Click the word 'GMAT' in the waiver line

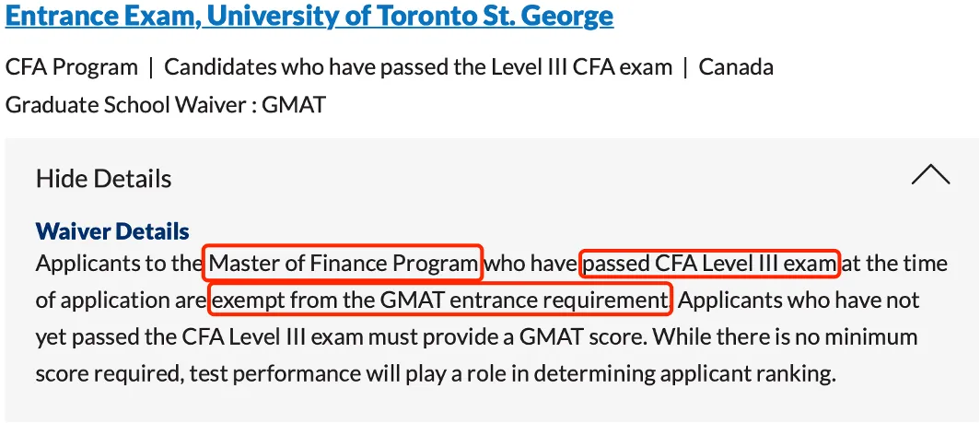pos(294,104)
